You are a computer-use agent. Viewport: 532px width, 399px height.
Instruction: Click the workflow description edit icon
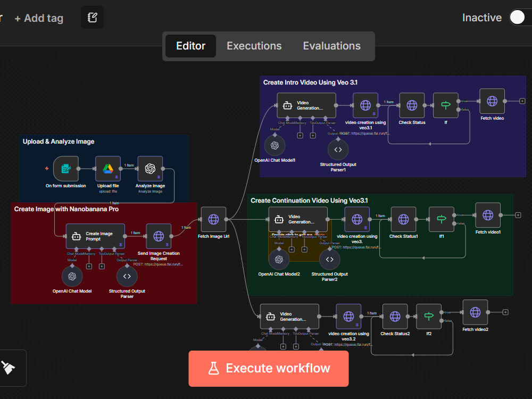tap(92, 18)
